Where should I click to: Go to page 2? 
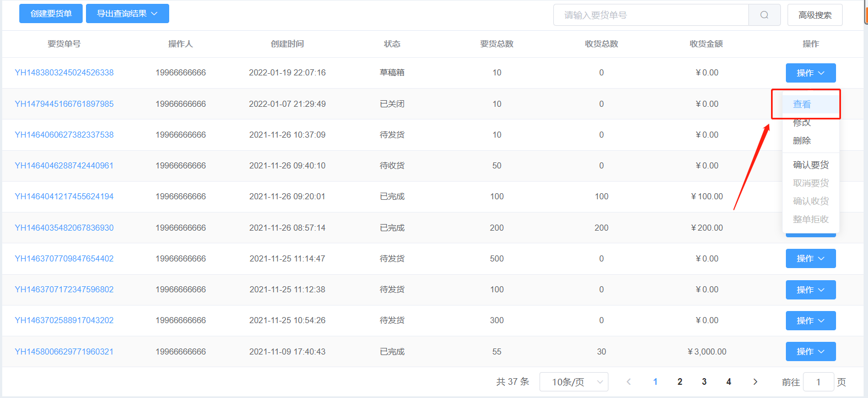click(680, 381)
